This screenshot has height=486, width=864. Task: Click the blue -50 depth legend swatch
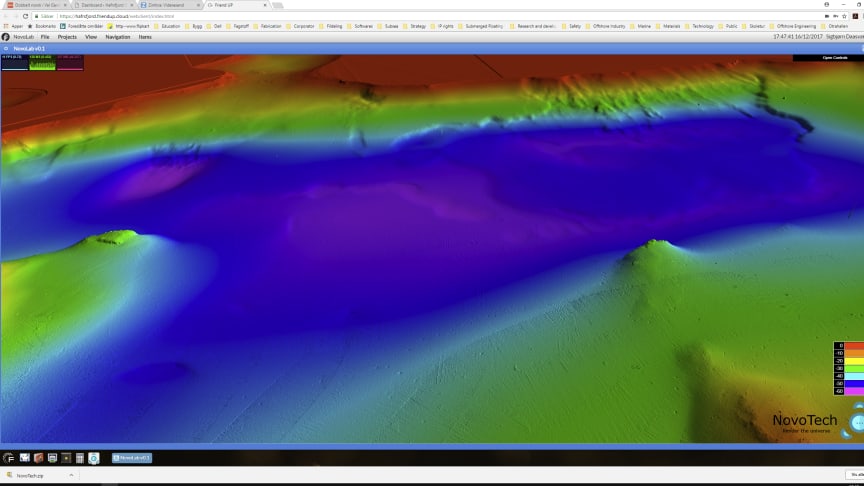pos(854,384)
